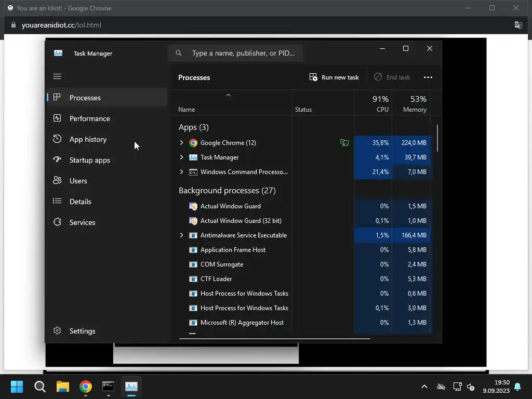The width and height of the screenshot is (532, 399).
Task: Expand the Google Chrome (12) process group
Action: (181, 143)
